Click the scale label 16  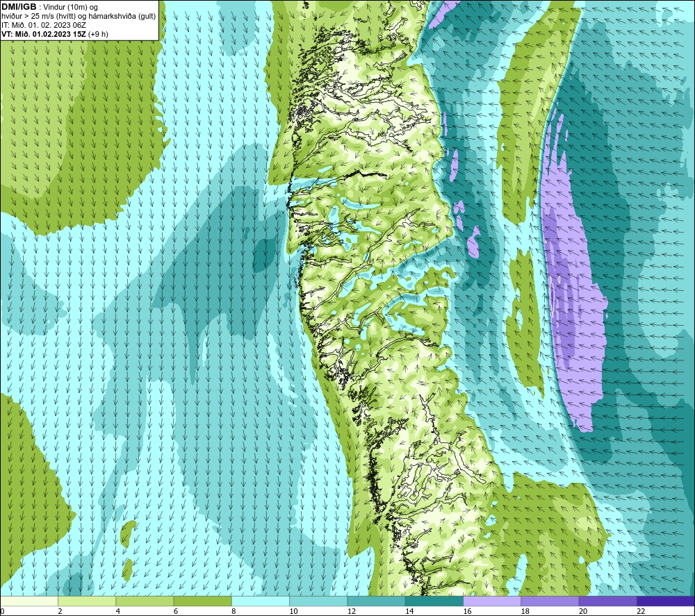tap(467, 611)
